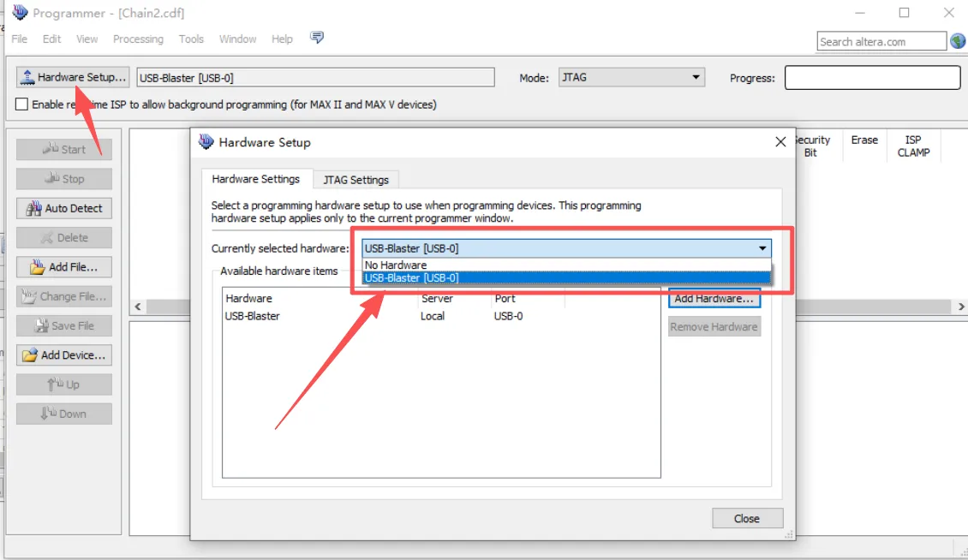Viewport: 968px width, 560px height.
Task: Click the ISP CLAMP column header
Action: pos(913,146)
